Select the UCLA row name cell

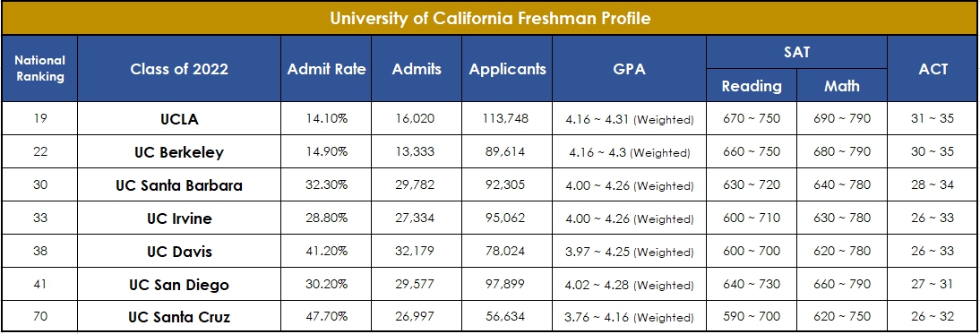point(179,118)
